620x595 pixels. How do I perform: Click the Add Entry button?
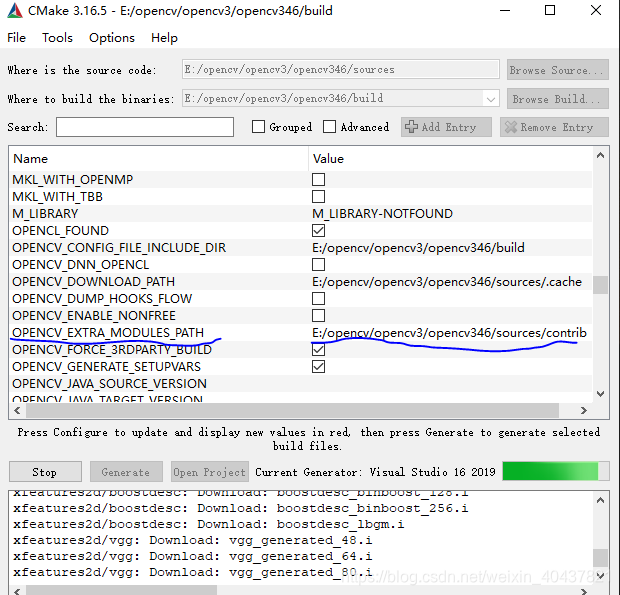click(446, 127)
